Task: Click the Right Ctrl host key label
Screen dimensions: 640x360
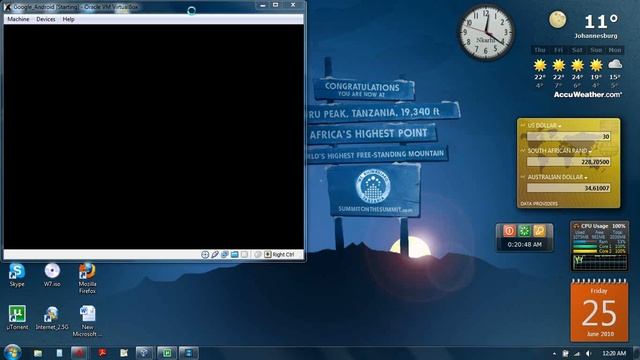Action: pyautogui.click(x=283, y=254)
